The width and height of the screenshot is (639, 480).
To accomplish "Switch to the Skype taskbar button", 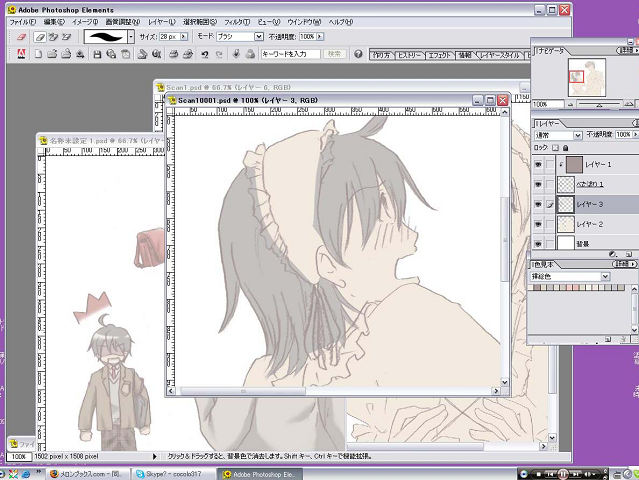I will coord(173,474).
